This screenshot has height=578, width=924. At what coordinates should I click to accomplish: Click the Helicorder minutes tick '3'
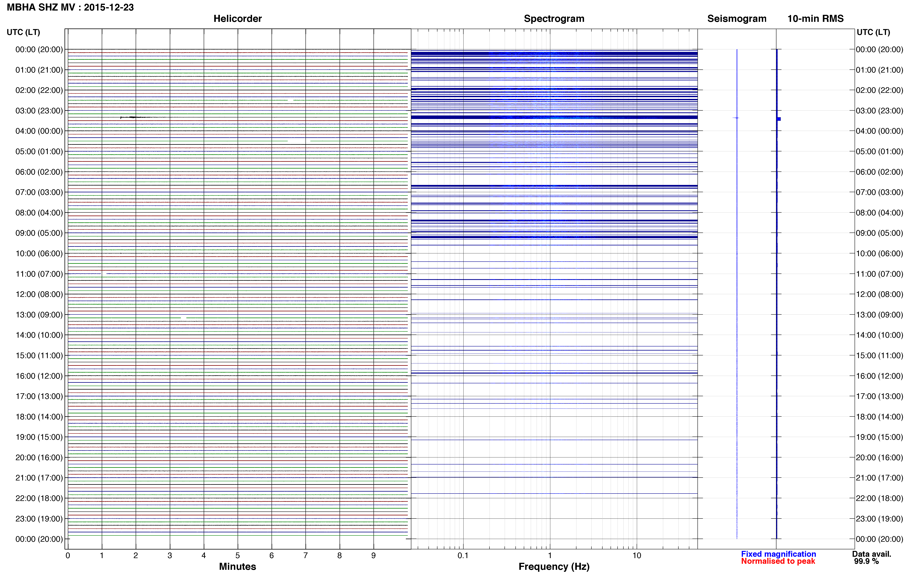pyautogui.click(x=170, y=555)
